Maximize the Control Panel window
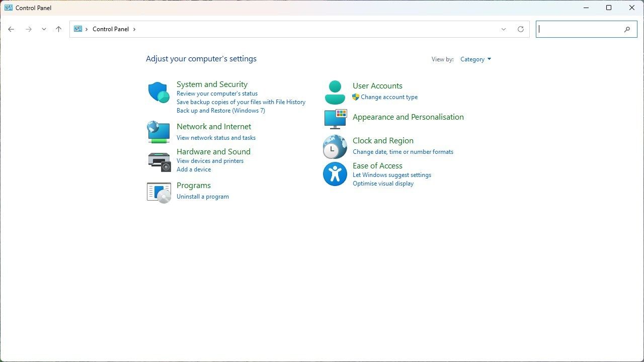Viewport: 644px width, 362px height. (x=609, y=8)
